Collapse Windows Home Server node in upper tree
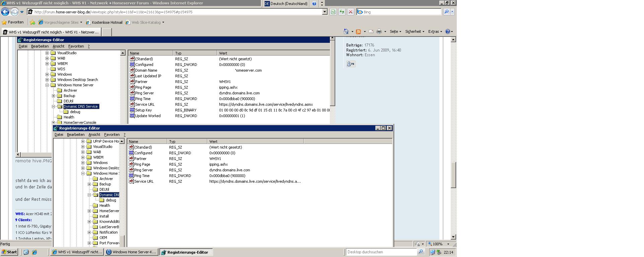Viewport: 644px width, 257px height. click(x=47, y=85)
